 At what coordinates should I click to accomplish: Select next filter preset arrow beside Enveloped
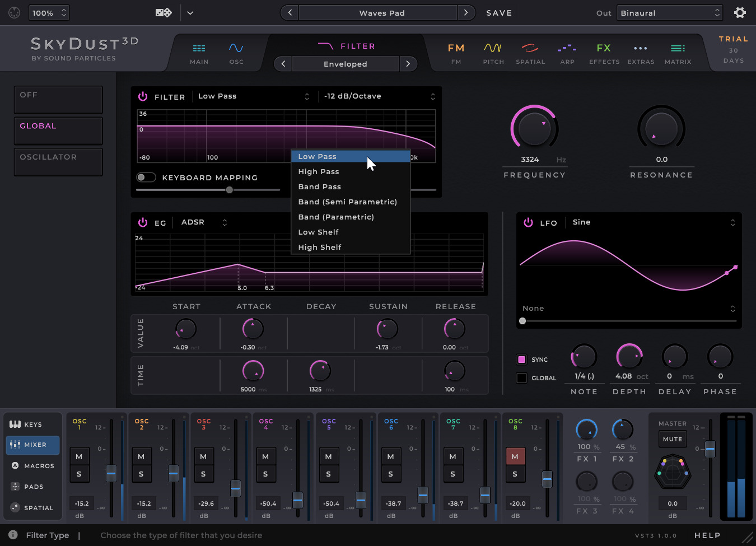pyautogui.click(x=408, y=64)
